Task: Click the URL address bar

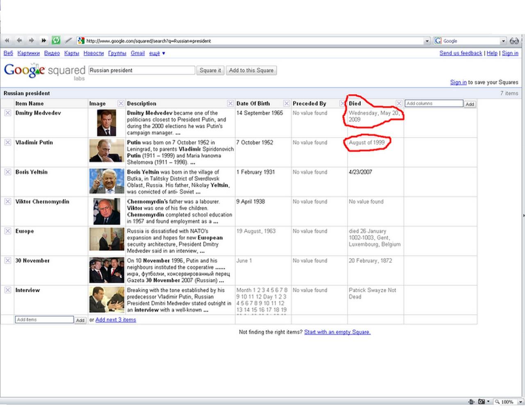Action: tap(254, 41)
